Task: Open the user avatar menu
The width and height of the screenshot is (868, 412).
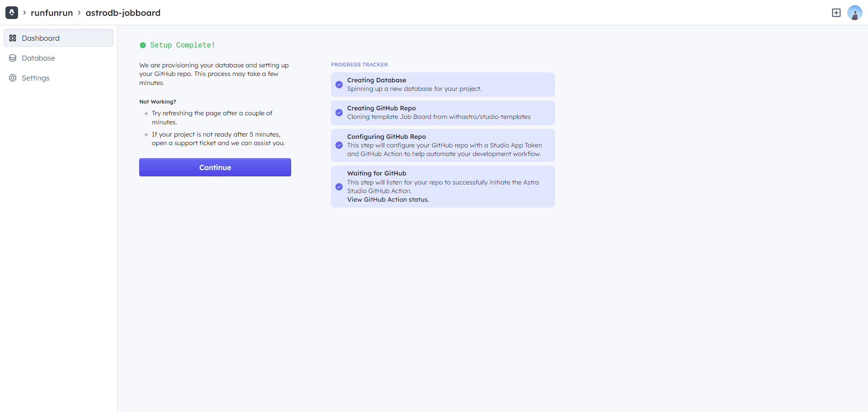Action: click(854, 13)
